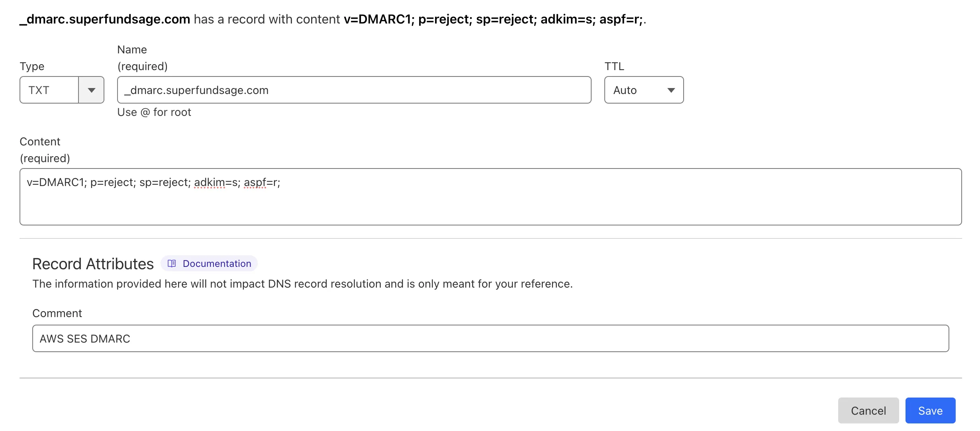Click the Record Attributes heading

[93, 263]
